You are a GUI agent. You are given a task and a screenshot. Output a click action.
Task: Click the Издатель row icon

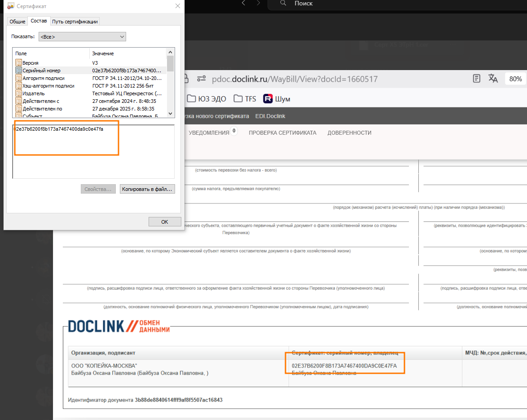point(18,93)
